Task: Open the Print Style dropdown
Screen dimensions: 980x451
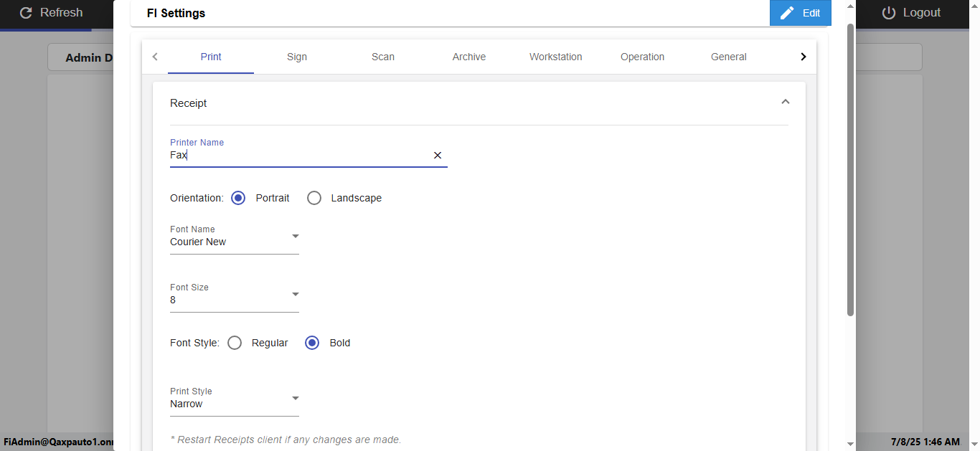Action: pos(234,399)
